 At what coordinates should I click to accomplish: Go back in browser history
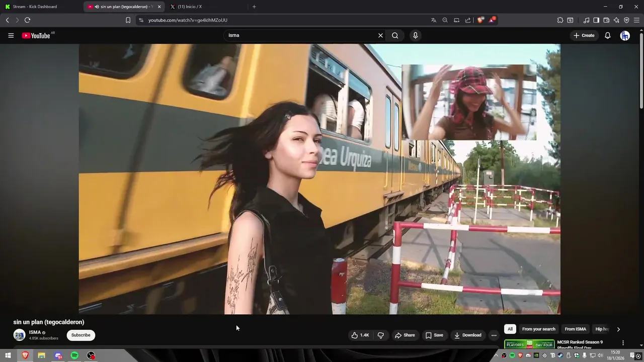[x=7, y=20]
